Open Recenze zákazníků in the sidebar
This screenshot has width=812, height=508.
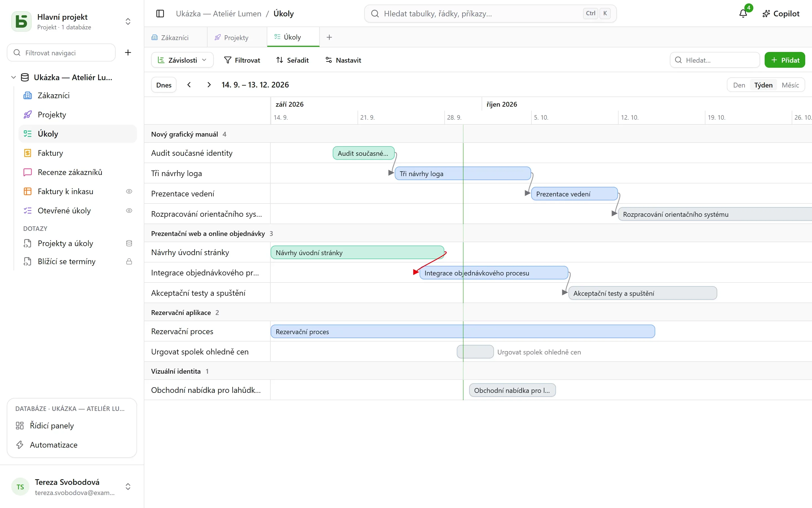(x=78, y=172)
